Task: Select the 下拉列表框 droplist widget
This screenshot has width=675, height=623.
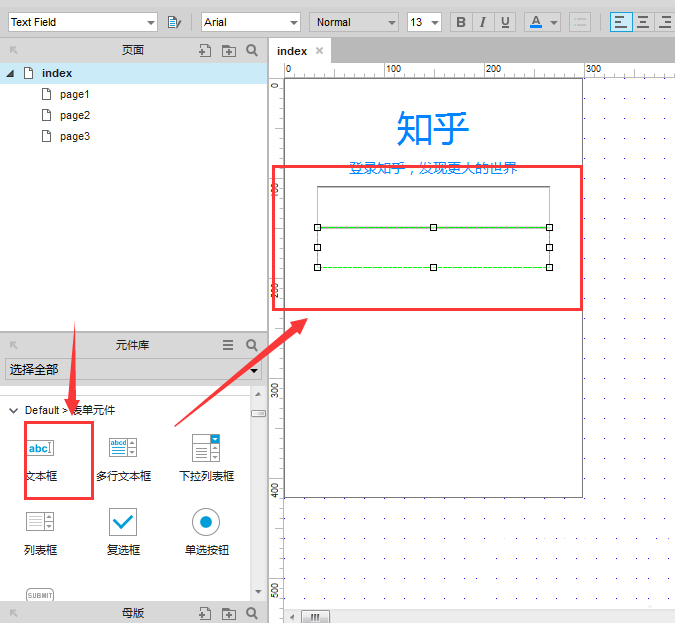Action: tap(207, 459)
